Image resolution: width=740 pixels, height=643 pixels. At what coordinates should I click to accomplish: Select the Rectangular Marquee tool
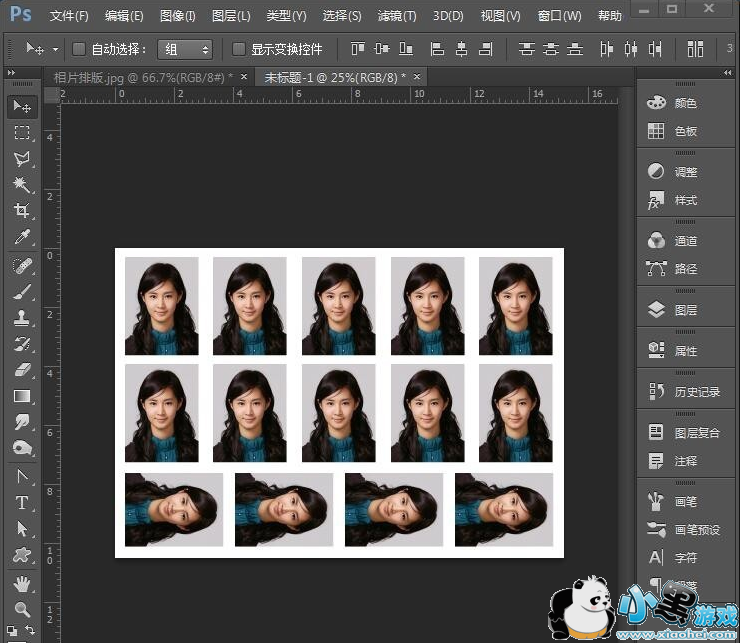pyautogui.click(x=21, y=133)
